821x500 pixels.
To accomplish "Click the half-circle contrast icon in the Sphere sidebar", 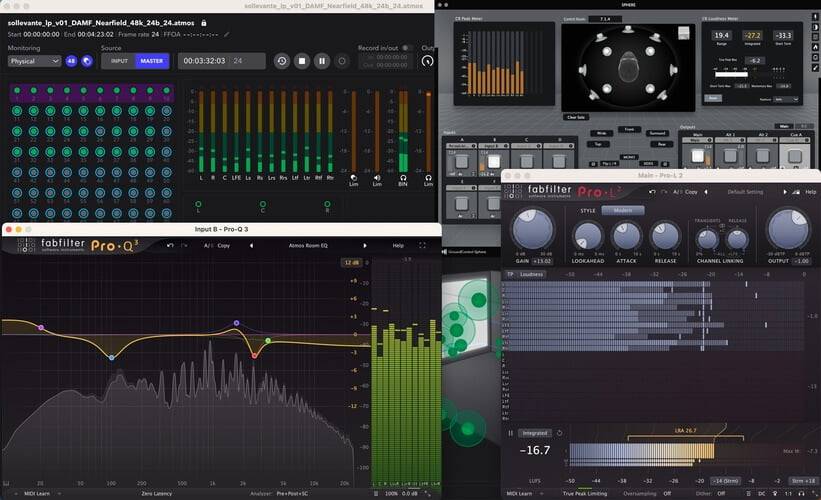I will 815,27.
